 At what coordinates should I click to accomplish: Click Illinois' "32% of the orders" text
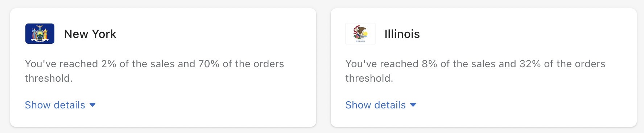pos(562,64)
